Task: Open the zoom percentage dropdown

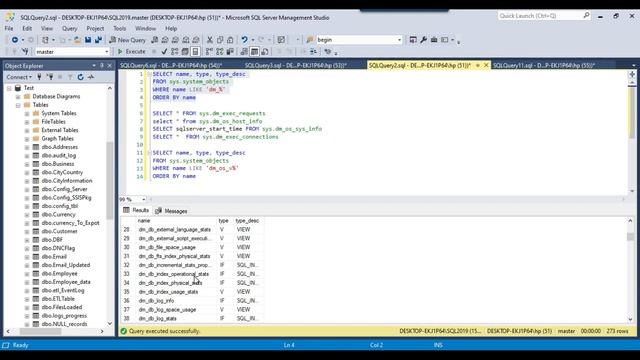Action: [144, 199]
